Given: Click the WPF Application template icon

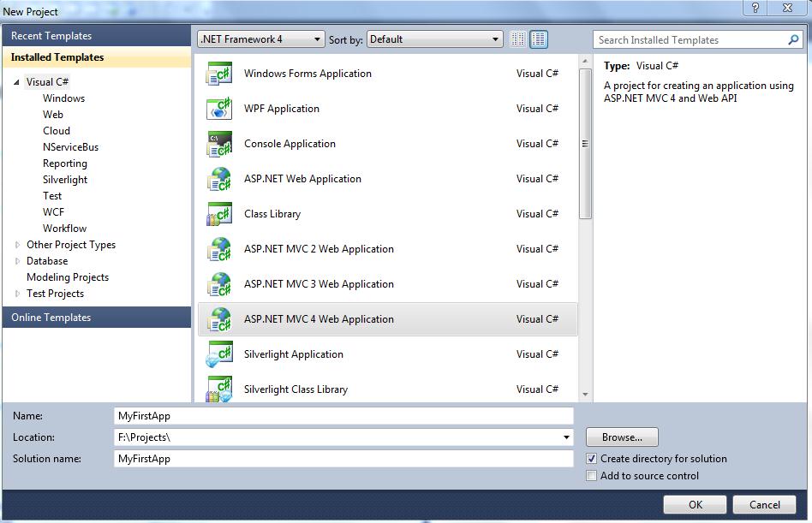Looking at the screenshot, I should point(219,109).
